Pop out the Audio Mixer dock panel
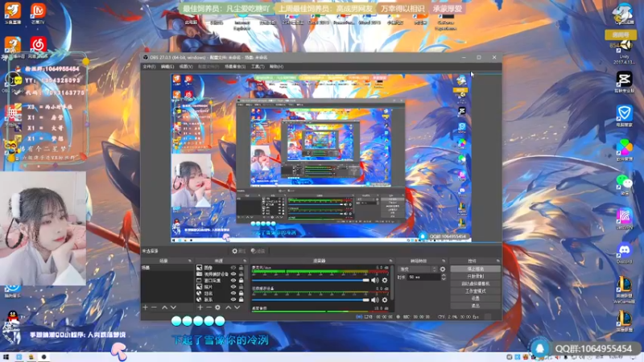Image resolution: width=644 pixels, height=362 pixels. (390, 261)
